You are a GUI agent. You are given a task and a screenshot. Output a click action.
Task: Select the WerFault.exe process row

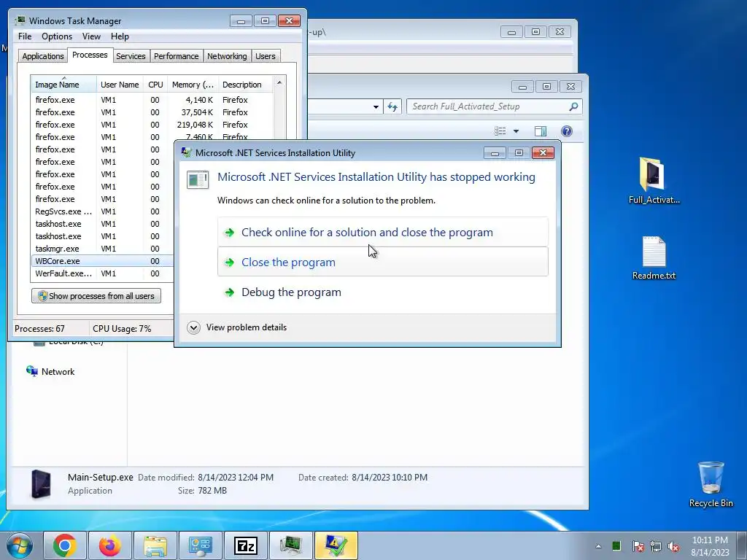pyautogui.click(x=102, y=273)
